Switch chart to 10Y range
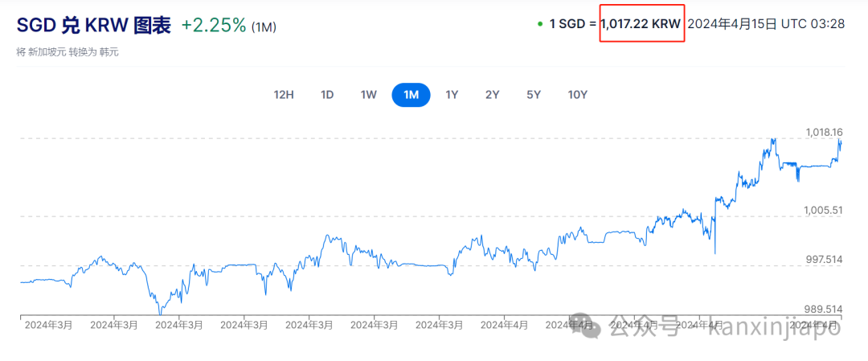The image size is (868, 361). [x=577, y=95]
